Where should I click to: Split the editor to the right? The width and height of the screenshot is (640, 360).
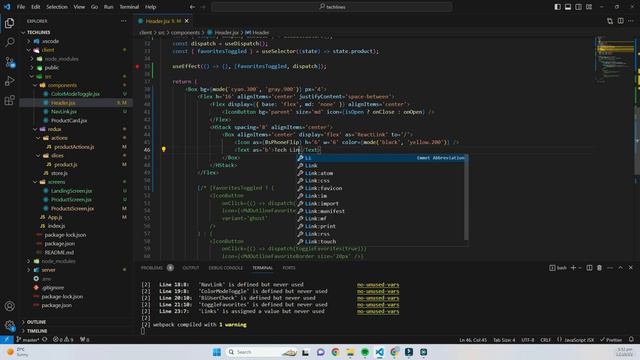click(620, 21)
